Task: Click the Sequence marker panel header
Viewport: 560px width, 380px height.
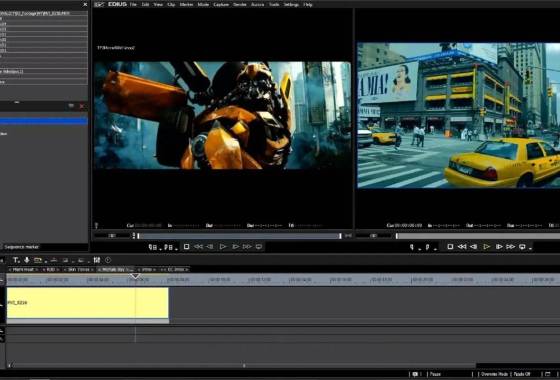Action: [x=21, y=247]
